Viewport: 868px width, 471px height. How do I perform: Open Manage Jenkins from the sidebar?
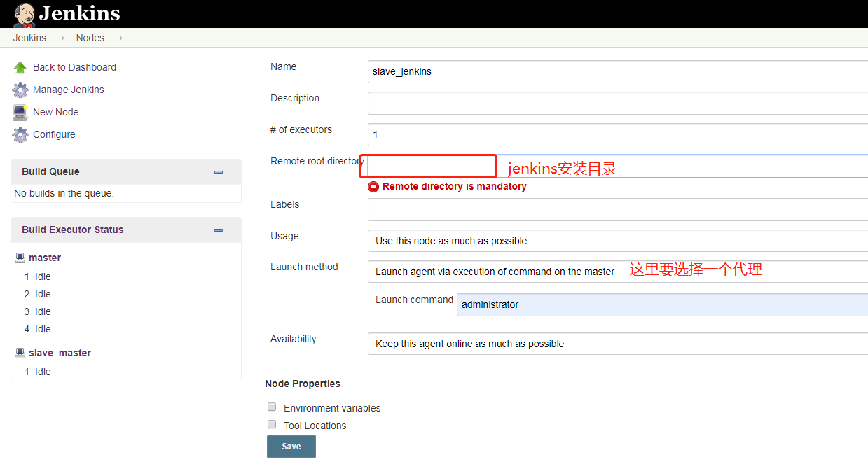pyautogui.click(x=68, y=90)
